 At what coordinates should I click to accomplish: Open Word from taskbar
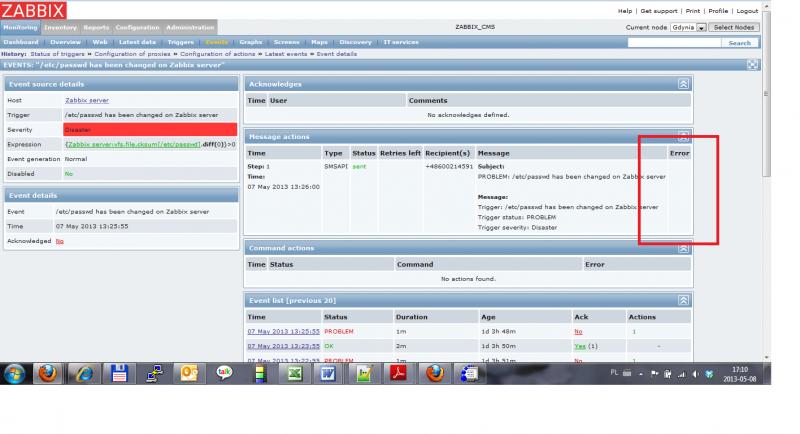tap(328, 374)
